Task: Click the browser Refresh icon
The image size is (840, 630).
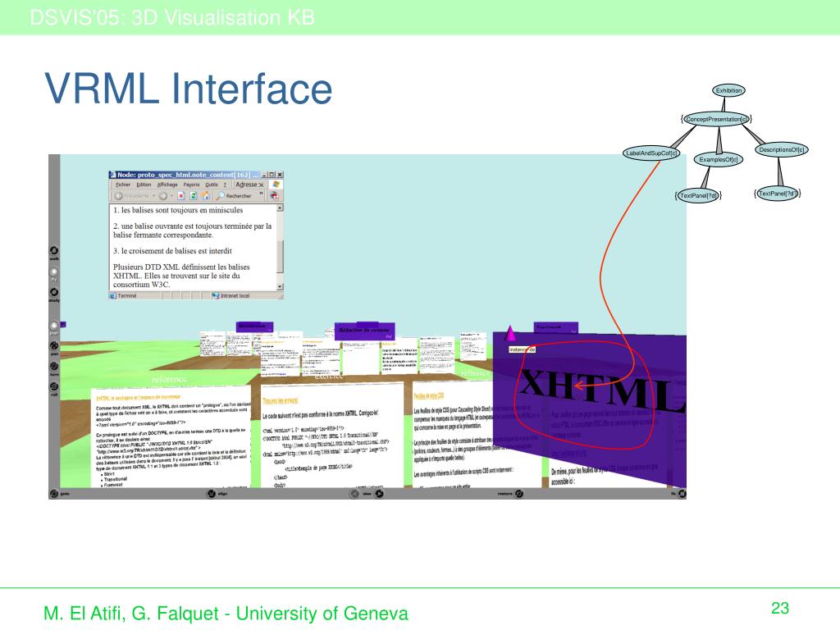Action: tap(194, 196)
